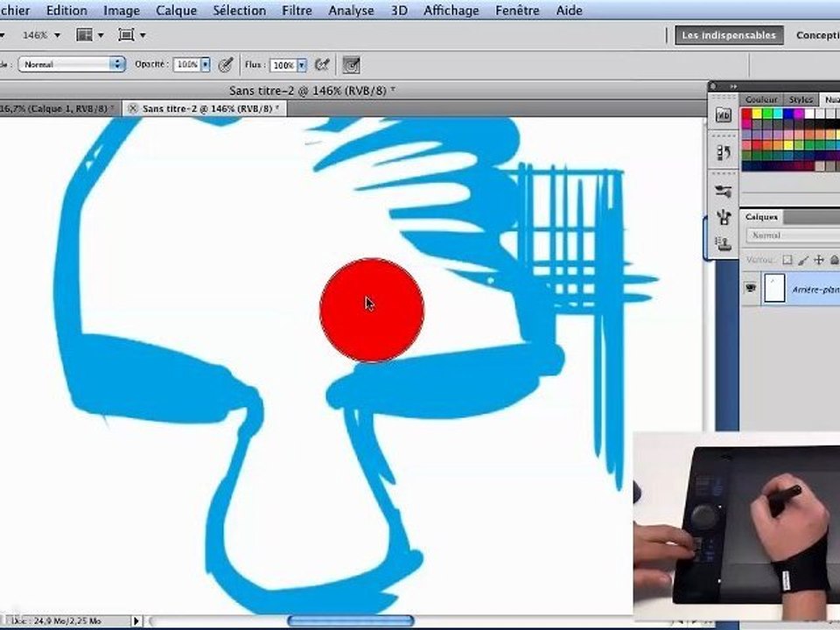Open the layer blend mode Normal dropdown
This screenshot has height=630, width=840.
[793, 235]
